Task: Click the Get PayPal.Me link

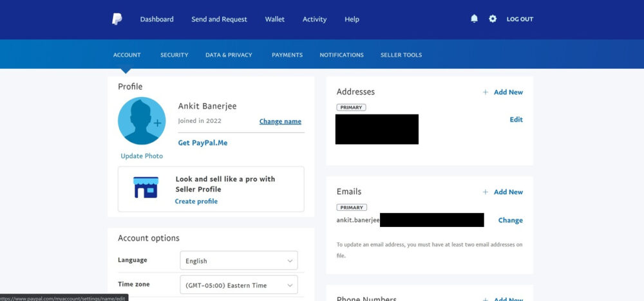Action: coord(202,143)
